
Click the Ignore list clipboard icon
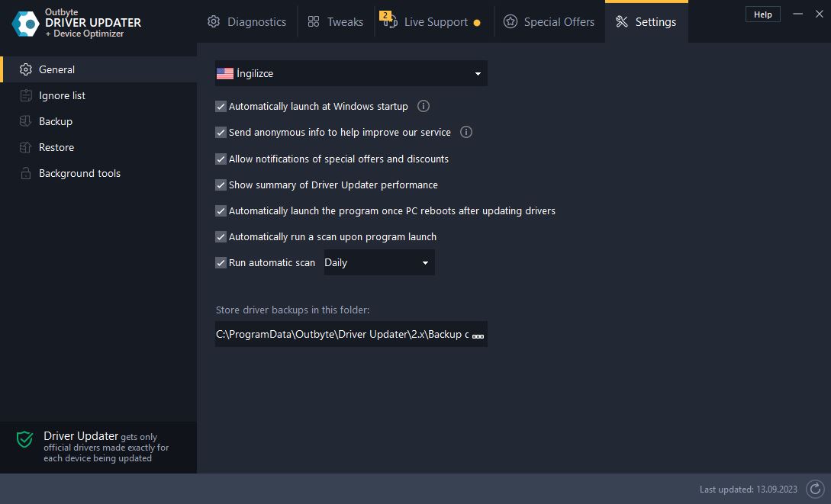tap(25, 95)
